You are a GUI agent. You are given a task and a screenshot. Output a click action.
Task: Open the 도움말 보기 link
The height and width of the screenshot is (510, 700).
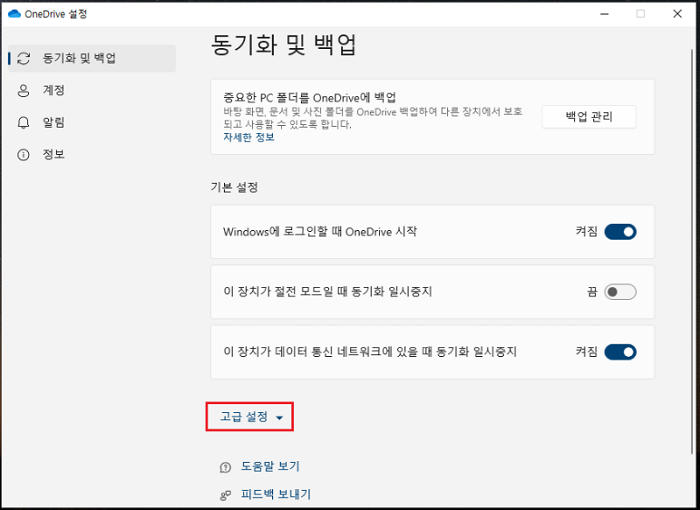coord(270,466)
